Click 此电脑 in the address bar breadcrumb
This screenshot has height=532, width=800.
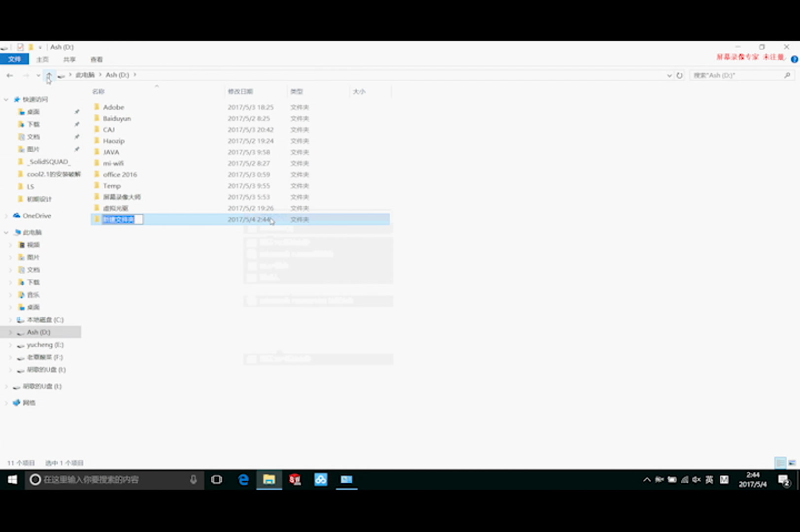tap(85, 75)
